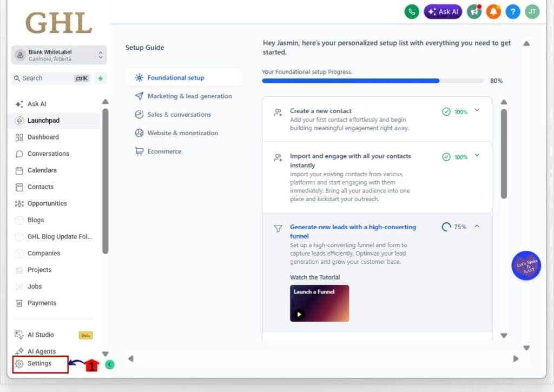This screenshot has height=392, width=554.
Task: Open the GHL Blog Update Fol... item
Action: pos(60,237)
